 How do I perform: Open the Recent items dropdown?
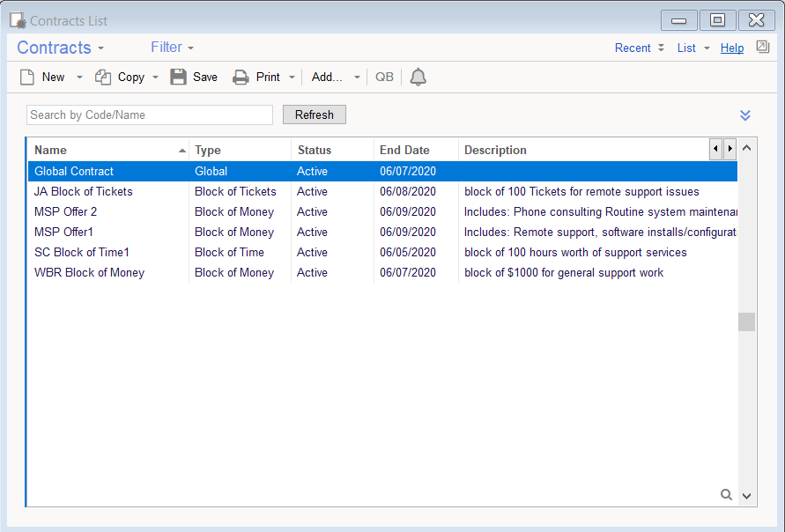[x=639, y=48]
